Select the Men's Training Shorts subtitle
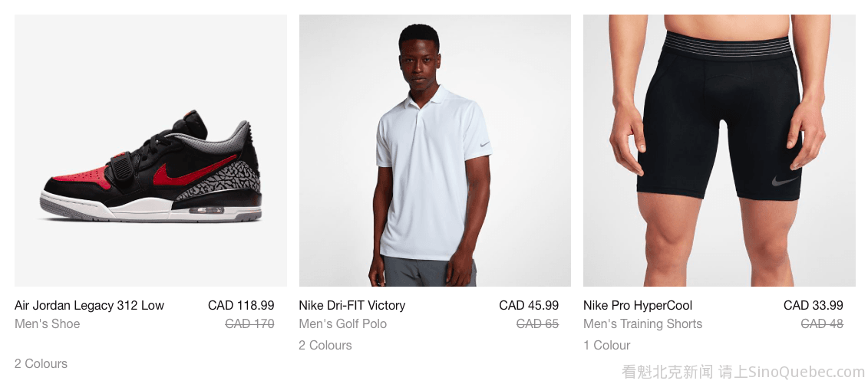The height and width of the screenshot is (384, 868). tap(642, 323)
